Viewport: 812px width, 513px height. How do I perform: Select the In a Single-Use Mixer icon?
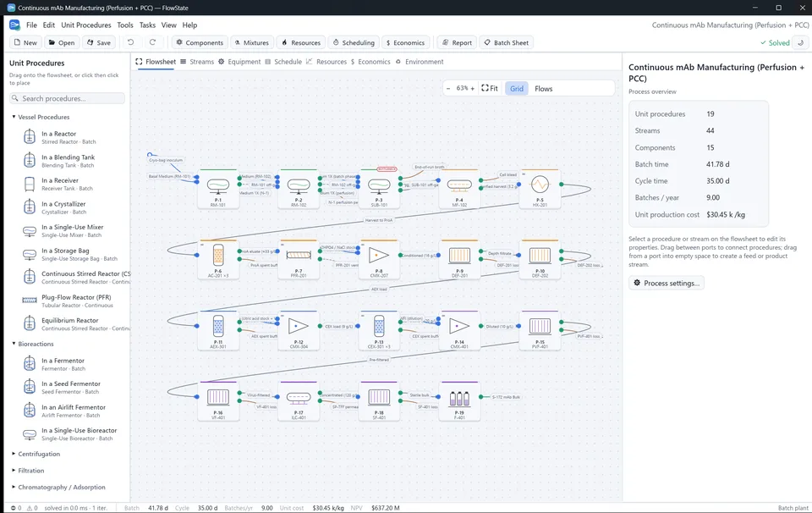(30, 230)
